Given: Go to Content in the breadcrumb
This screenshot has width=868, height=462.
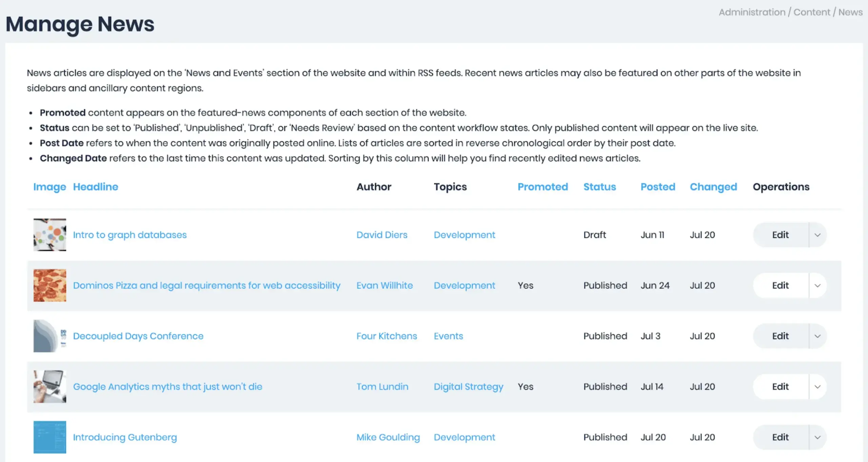Looking at the screenshot, I should [812, 12].
